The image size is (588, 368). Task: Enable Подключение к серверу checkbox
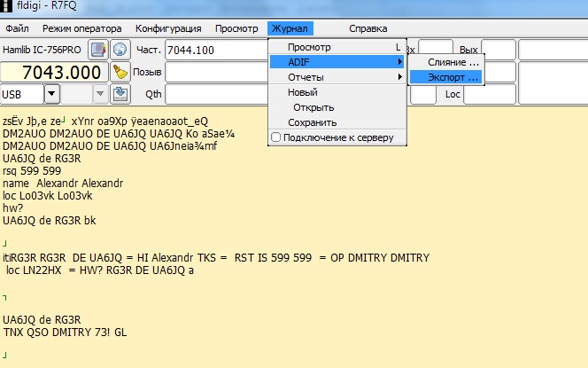coord(276,137)
